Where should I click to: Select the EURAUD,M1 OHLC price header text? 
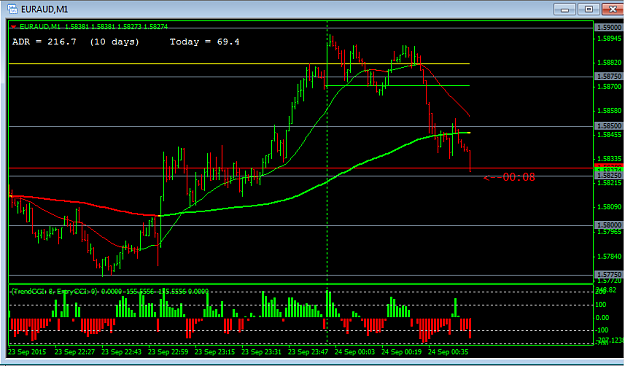[94, 27]
